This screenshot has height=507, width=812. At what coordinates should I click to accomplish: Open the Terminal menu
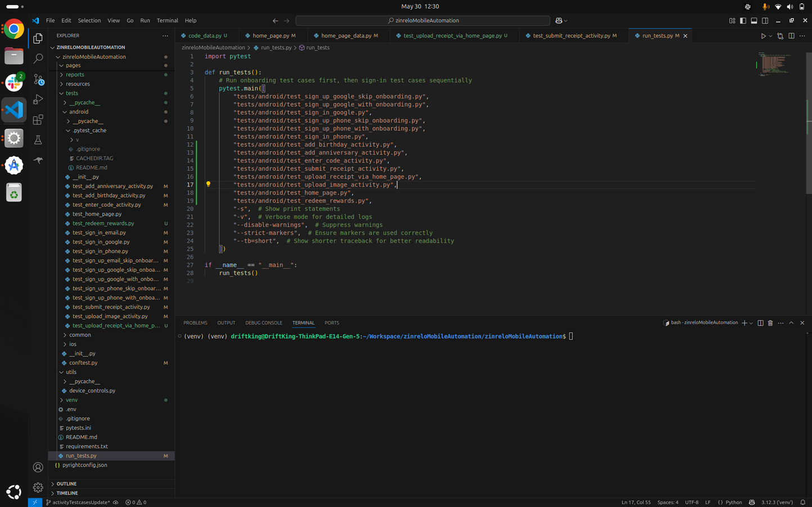167,21
